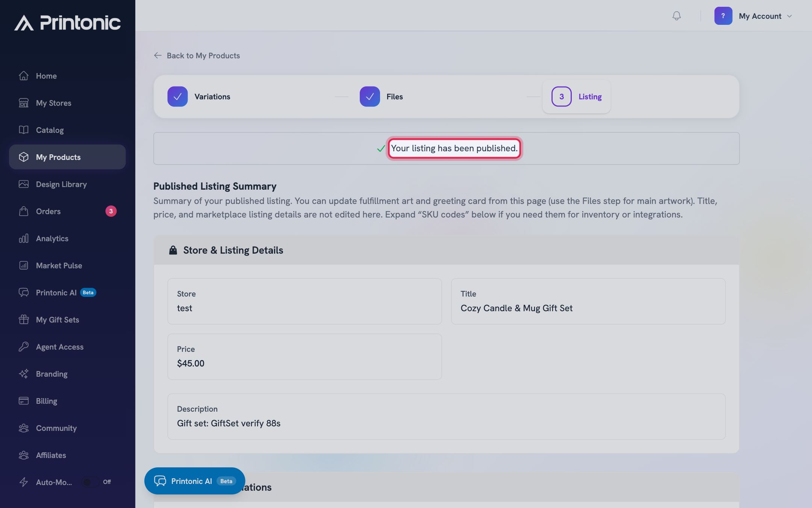This screenshot has height=508, width=812.
Task: Click the Home house icon
Action: tap(24, 76)
